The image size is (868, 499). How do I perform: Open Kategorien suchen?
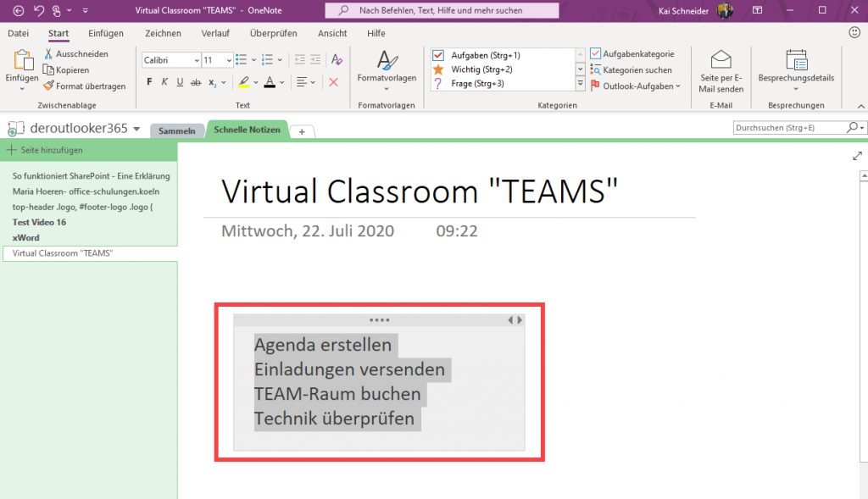pyautogui.click(x=631, y=69)
